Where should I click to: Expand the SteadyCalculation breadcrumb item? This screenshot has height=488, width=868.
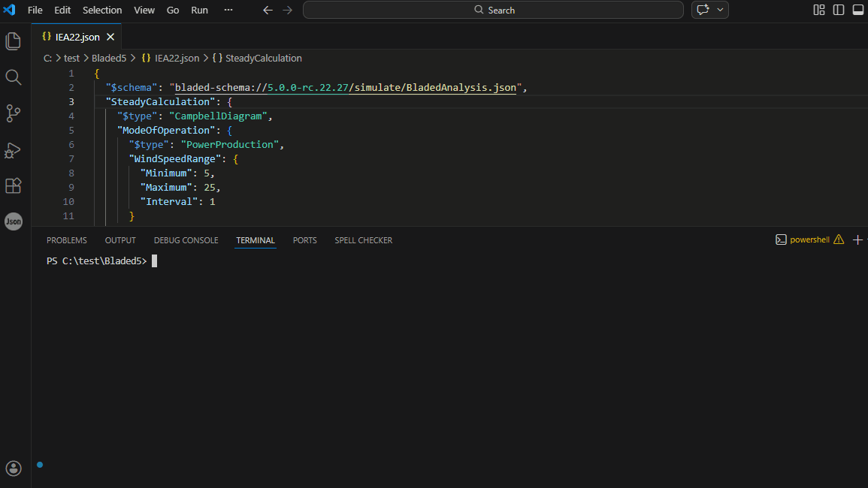(263, 58)
